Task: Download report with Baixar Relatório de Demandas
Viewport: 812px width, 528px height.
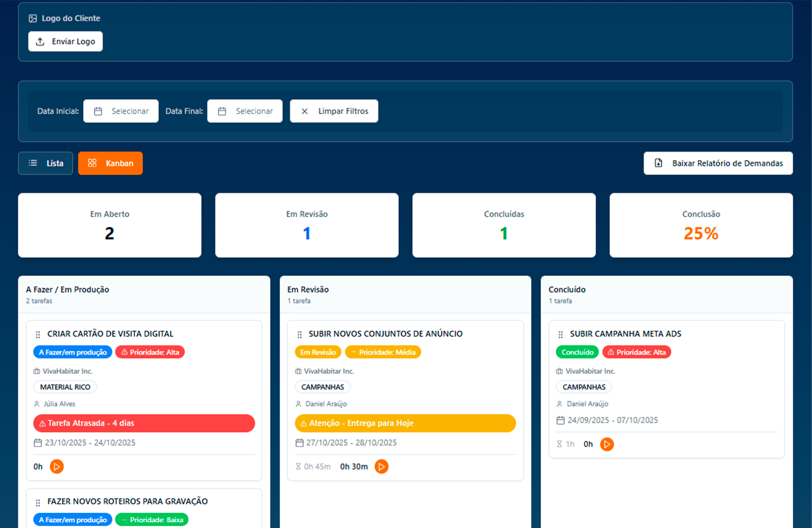Action: pos(718,163)
